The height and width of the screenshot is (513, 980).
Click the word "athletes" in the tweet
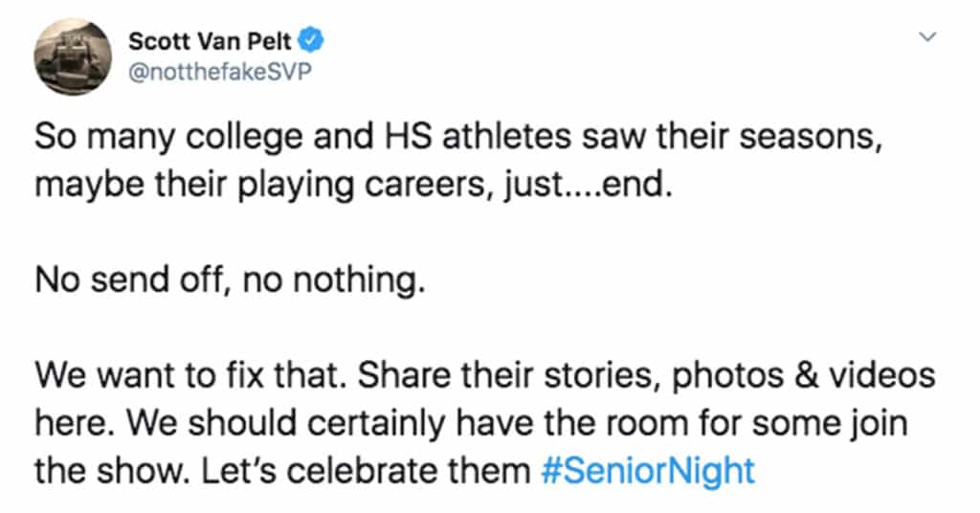(506, 137)
